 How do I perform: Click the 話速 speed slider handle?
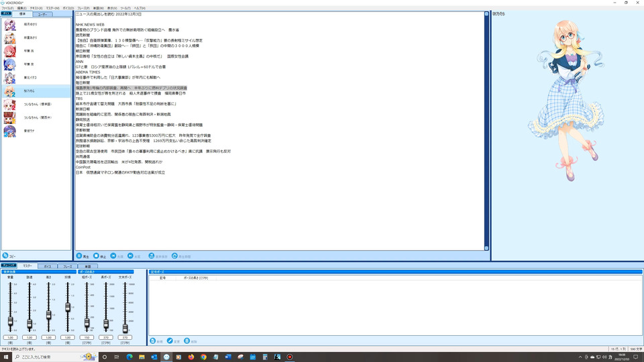pyautogui.click(x=29, y=324)
